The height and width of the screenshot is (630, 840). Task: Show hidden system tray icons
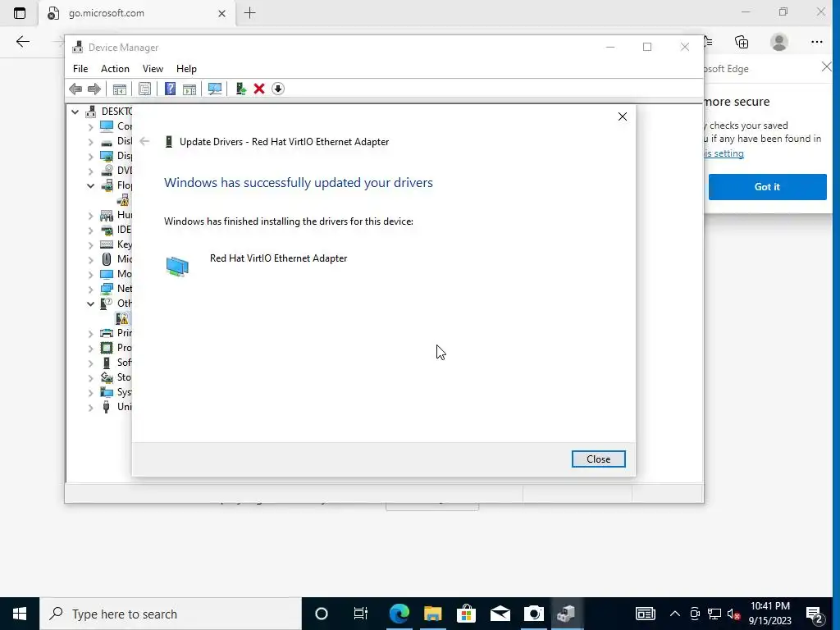pyautogui.click(x=675, y=614)
